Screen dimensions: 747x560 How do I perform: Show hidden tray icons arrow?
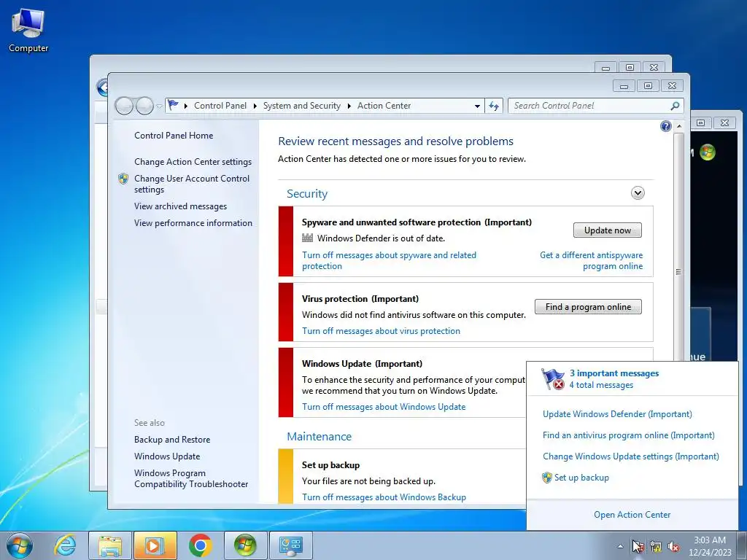620,546
